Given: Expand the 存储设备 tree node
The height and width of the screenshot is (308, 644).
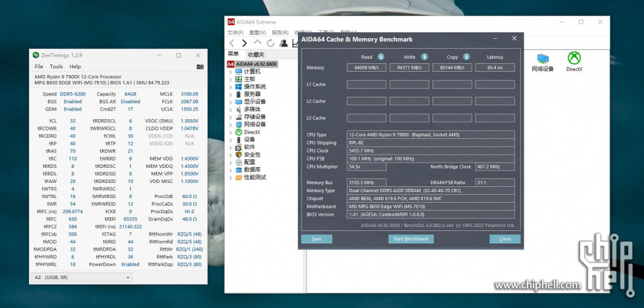Looking at the screenshot, I should click(x=230, y=117).
